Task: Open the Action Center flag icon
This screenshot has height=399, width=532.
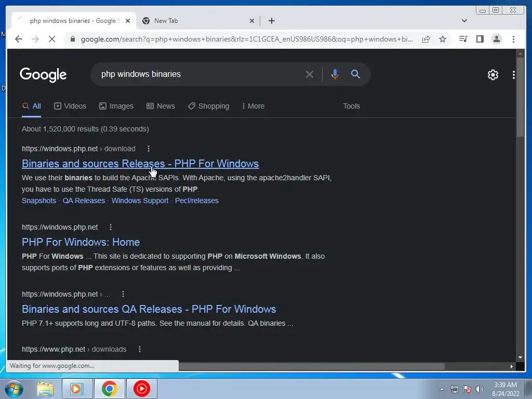Action: 467,389
